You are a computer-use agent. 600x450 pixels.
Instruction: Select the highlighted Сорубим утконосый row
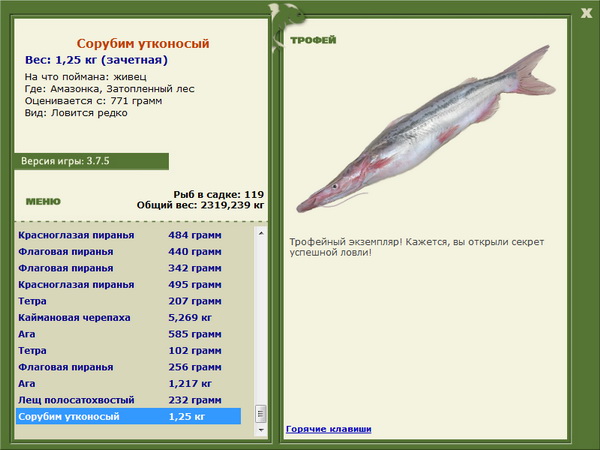pyautogui.click(x=120, y=416)
